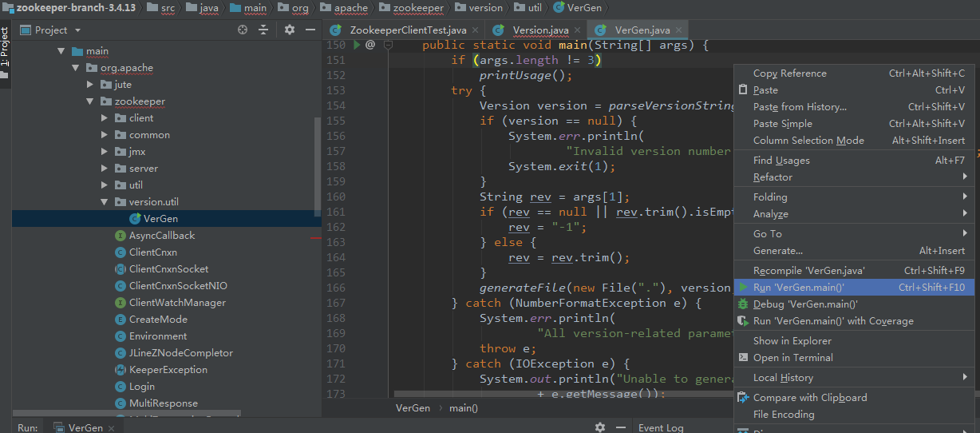Toggle code fold marker at line 150
This screenshot has width=980, height=433.
pyautogui.click(x=389, y=46)
